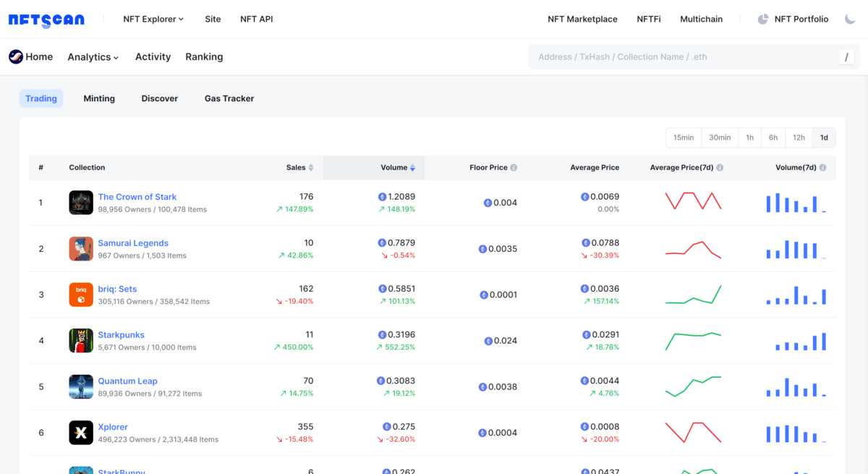The width and height of the screenshot is (868, 474).
Task: Open NFT Portfolio pie chart icon
Action: 762,20
